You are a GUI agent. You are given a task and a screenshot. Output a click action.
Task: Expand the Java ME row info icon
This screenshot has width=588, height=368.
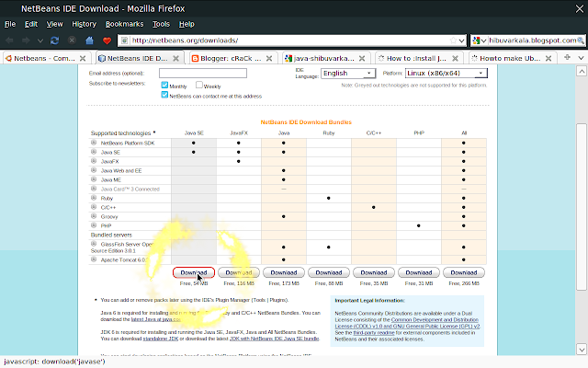tap(94, 179)
